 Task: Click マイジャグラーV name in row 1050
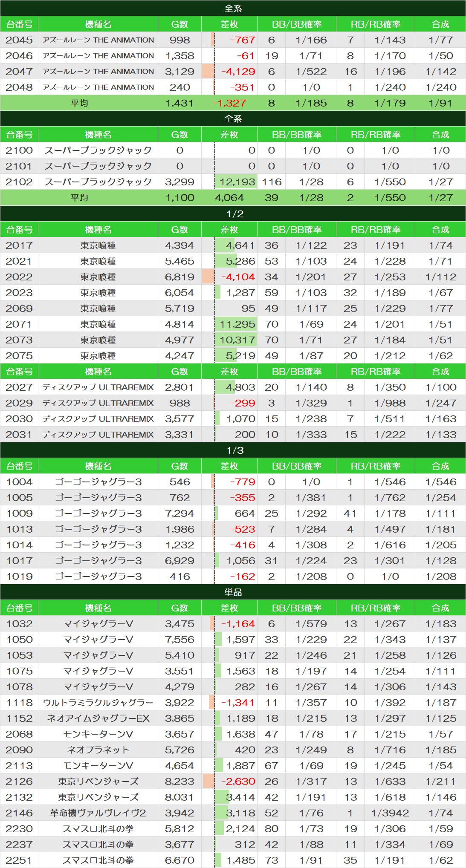(98, 640)
